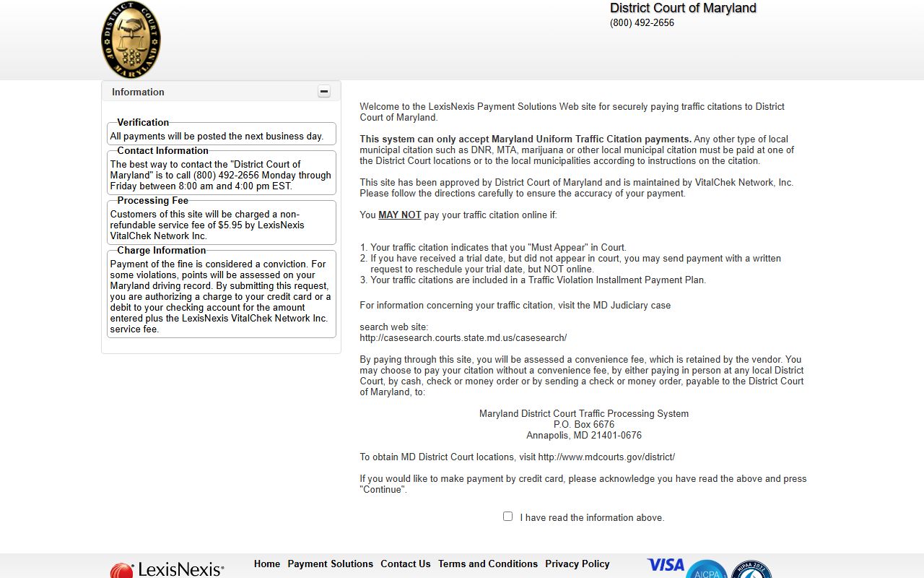Click list item about 'Must Appear' in Court
Image resolution: width=924 pixels, height=578 pixels.
click(498, 247)
